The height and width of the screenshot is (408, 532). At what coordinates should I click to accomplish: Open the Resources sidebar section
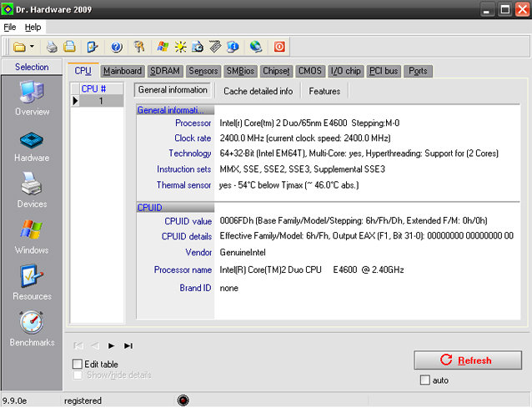(32, 282)
